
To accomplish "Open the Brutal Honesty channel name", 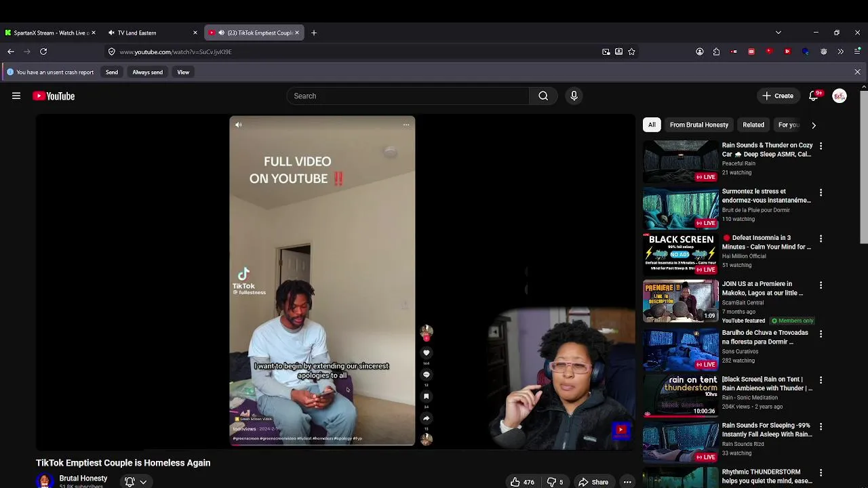I will pos(83,478).
